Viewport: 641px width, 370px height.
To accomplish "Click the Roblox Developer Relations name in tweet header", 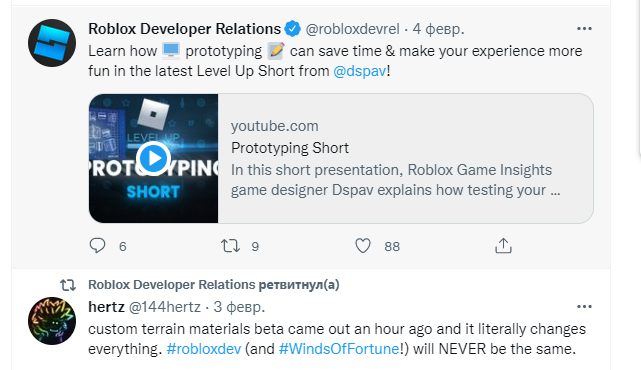I will pos(184,29).
